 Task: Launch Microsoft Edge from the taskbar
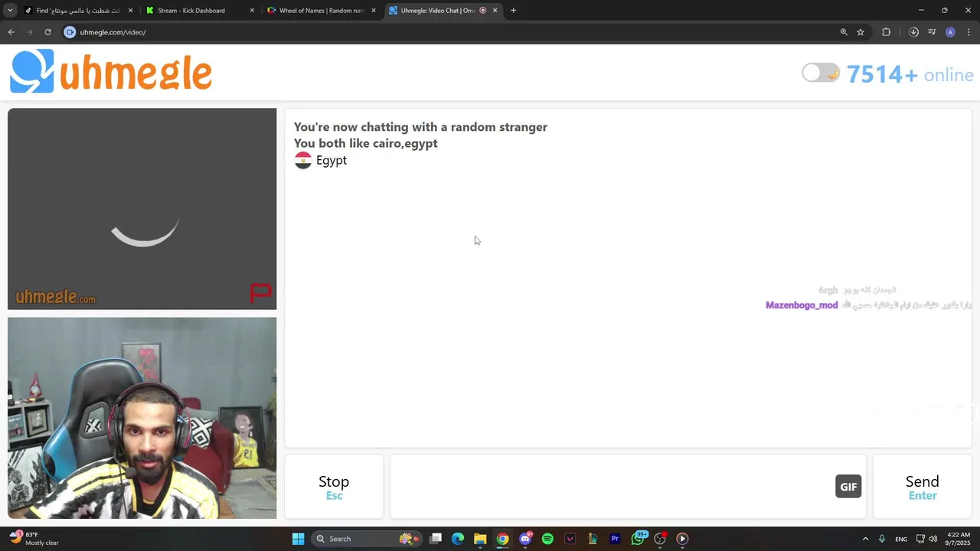[458, 539]
